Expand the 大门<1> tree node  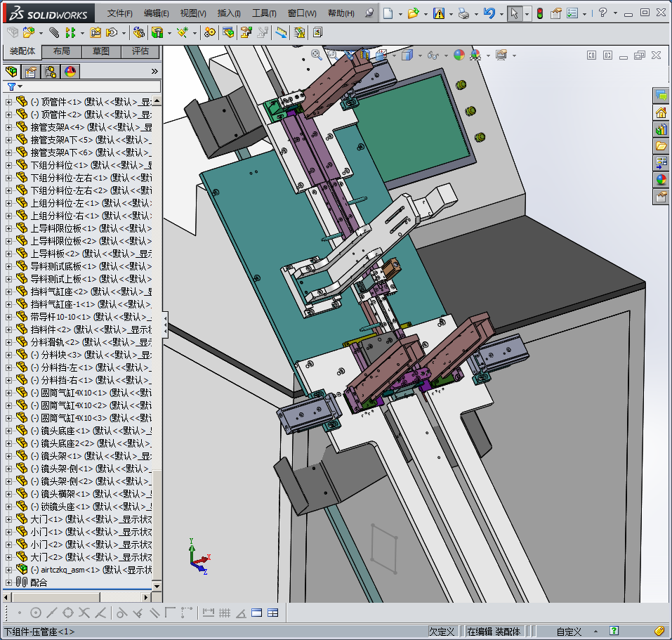pos(8,519)
